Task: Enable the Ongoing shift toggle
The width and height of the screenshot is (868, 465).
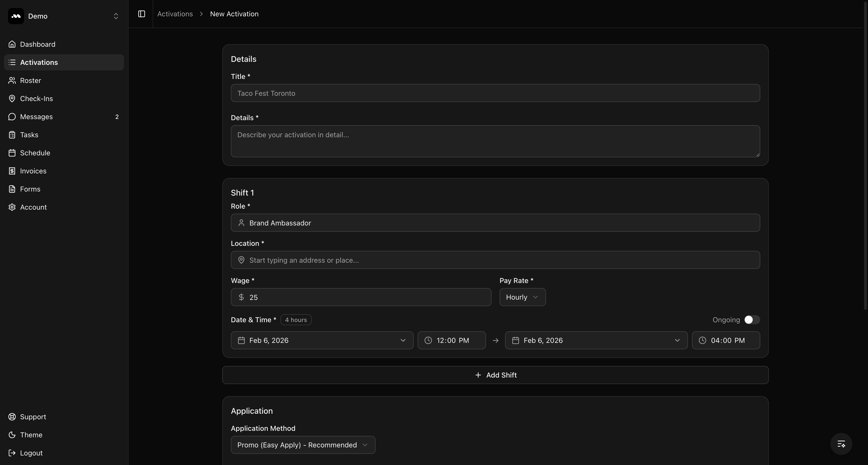Action: click(x=751, y=320)
